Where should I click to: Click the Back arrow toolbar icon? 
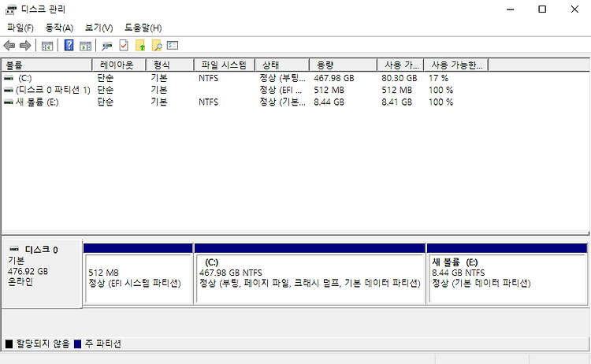tap(9, 46)
